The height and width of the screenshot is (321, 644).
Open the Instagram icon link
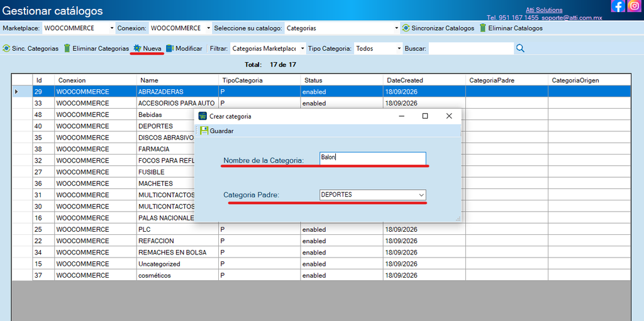(635, 6)
